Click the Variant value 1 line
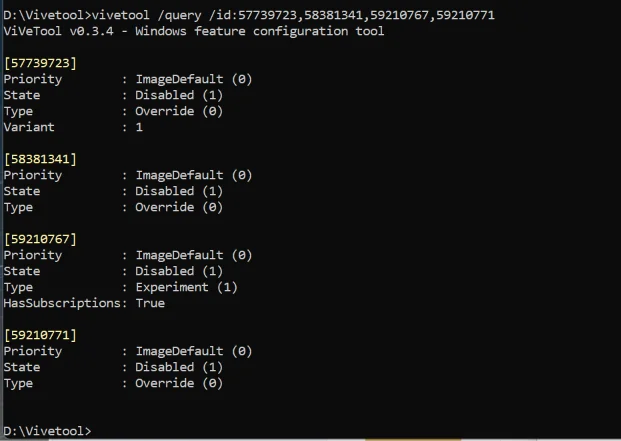Image resolution: width=621 pixels, height=441 pixels. coord(73,127)
